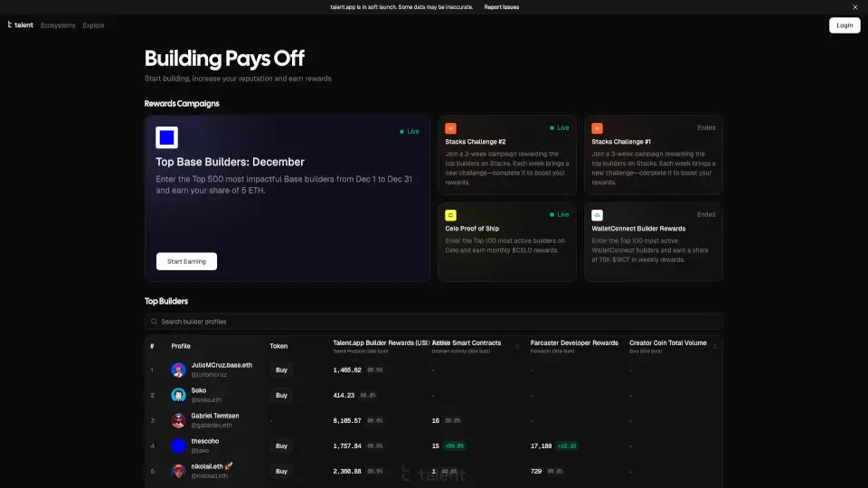Sort by Creator Coin Total Volume column
This screenshot has width=868, height=488.
click(714, 346)
